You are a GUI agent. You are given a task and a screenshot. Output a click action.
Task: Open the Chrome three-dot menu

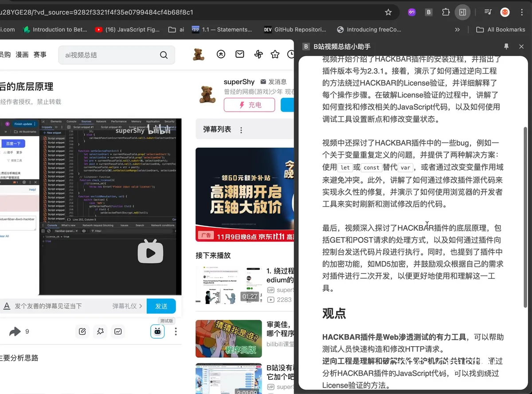522,12
